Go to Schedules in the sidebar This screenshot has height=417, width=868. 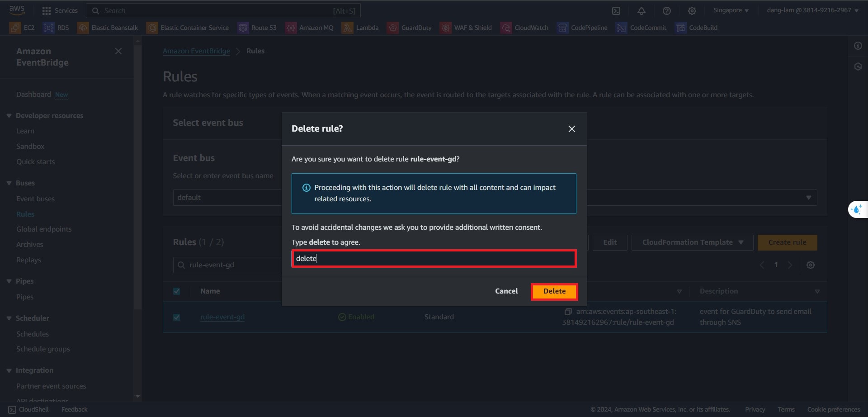point(33,334)
